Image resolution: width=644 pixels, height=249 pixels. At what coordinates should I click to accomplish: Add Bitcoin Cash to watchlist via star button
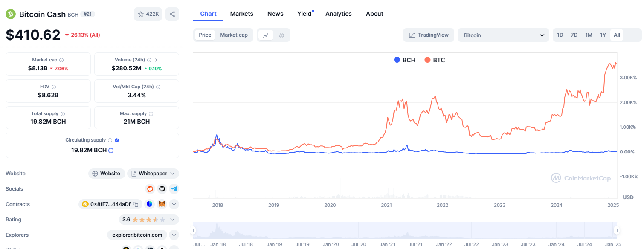tap(148, 14)
